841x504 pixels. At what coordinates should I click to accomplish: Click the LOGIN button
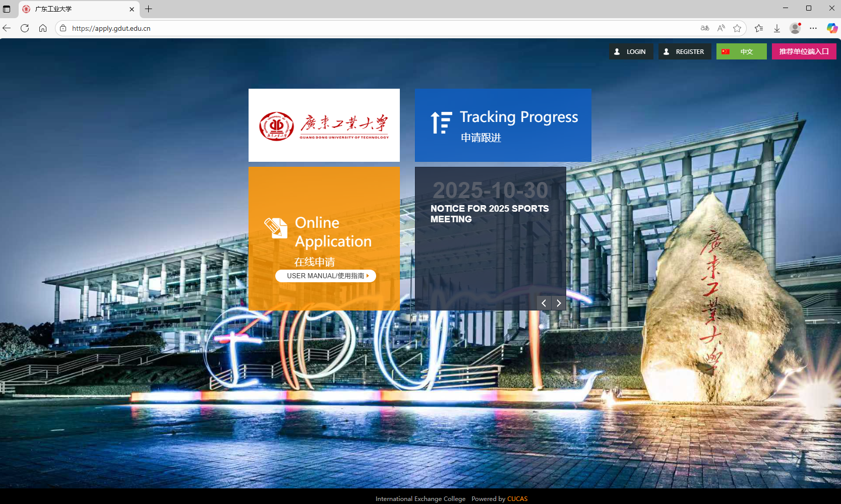pos(631,51)
